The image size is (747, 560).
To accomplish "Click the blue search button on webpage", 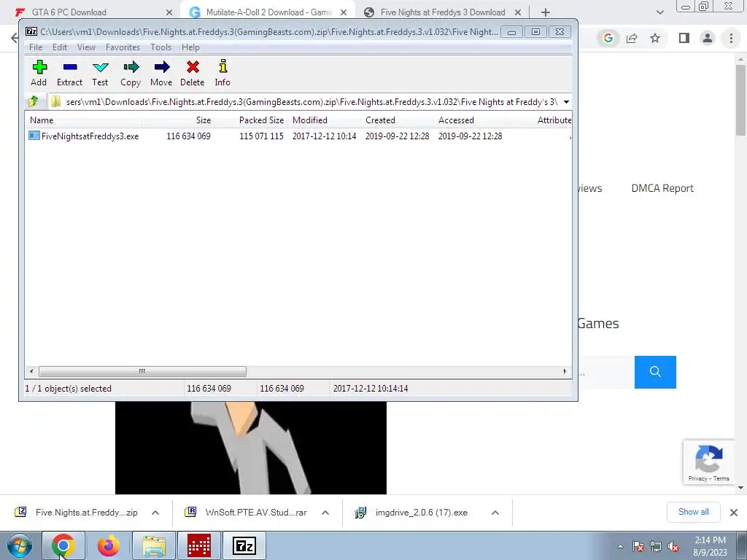I will [x=655, y=372].
